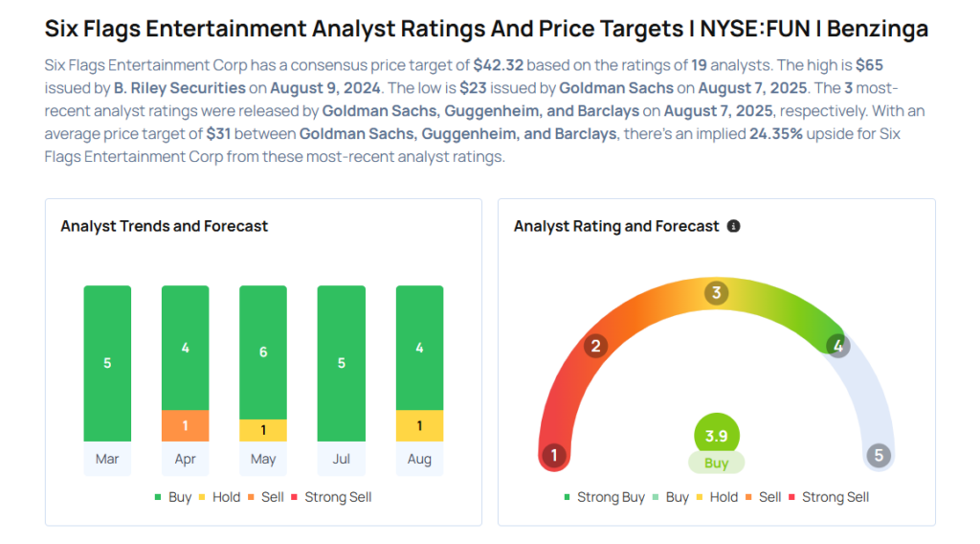The width and height of the screenshot is (980, 544).
Task: Click the green 3.9 rating circle
Action: 716,435
